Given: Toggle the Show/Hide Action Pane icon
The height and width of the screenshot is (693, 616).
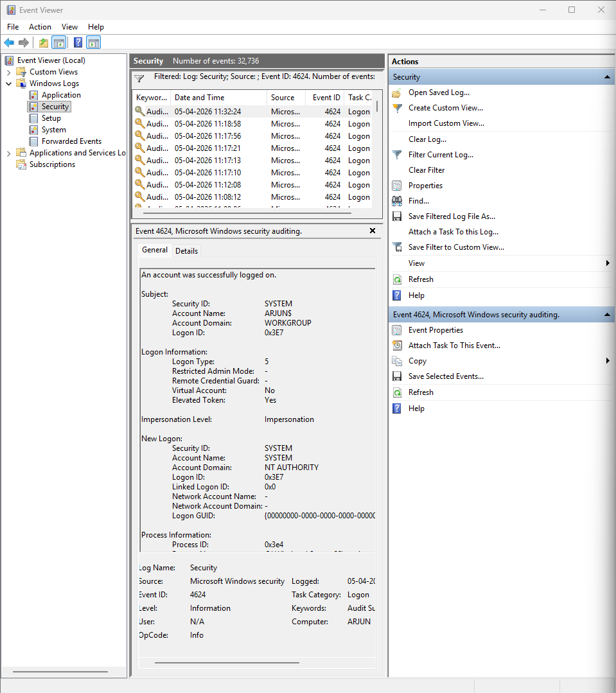Looking at the screenshot, I should click(x=94, y=43).
